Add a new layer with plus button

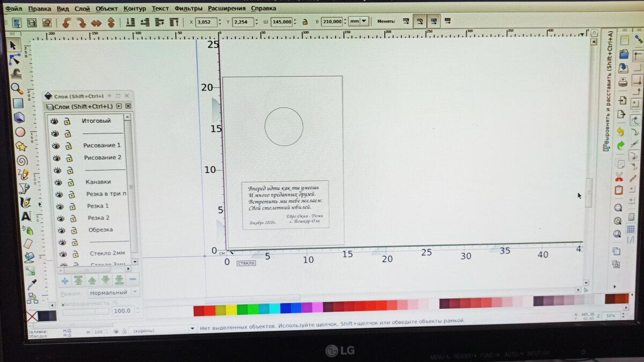(x=65, y=280)
